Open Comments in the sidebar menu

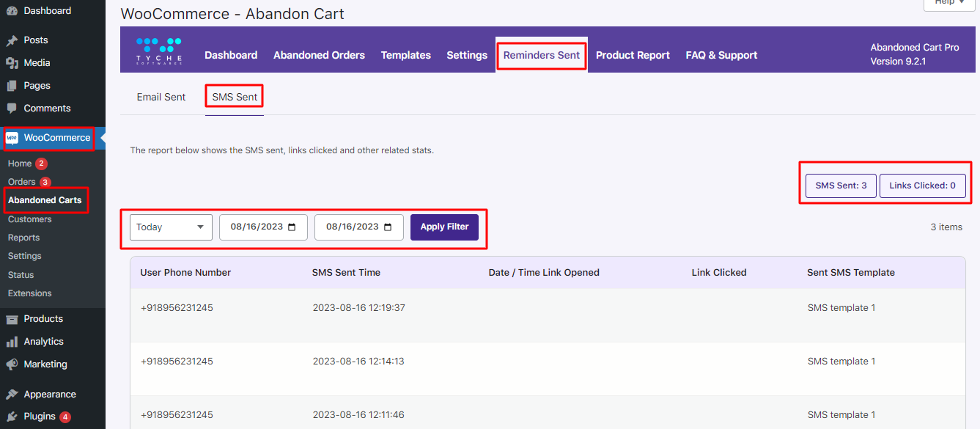tap(47, 109)
